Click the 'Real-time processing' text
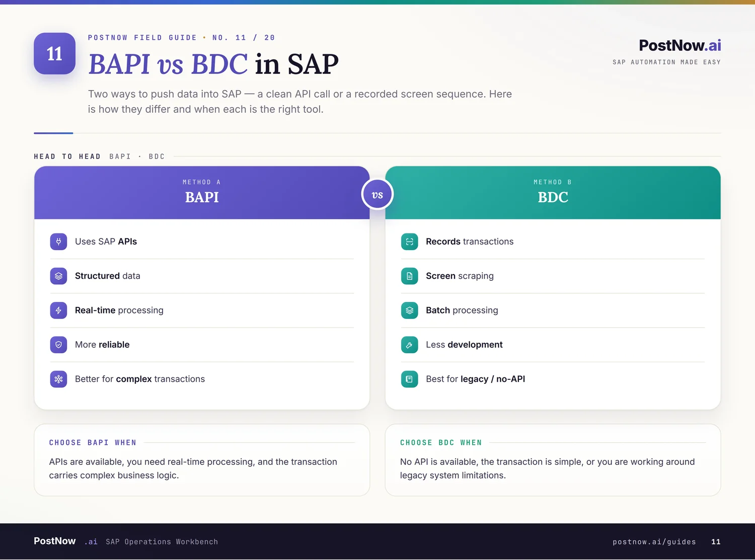 click(119, 310)
